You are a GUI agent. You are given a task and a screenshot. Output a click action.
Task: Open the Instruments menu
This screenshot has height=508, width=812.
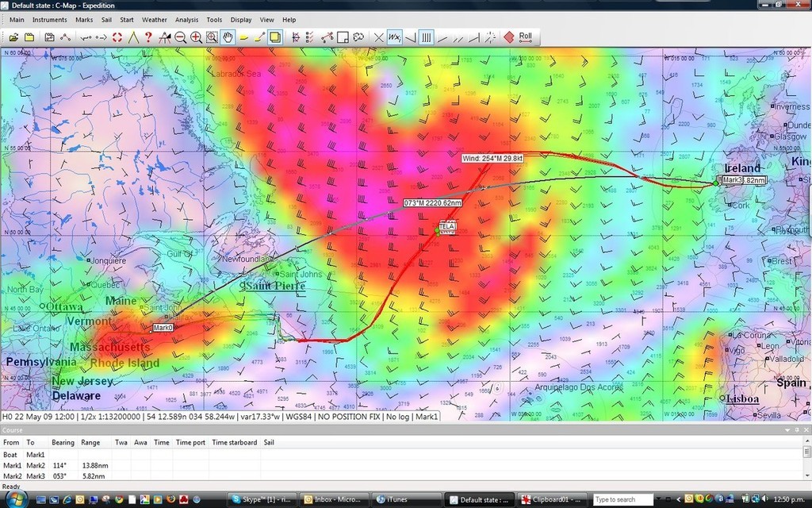click(x=50, y=20)
